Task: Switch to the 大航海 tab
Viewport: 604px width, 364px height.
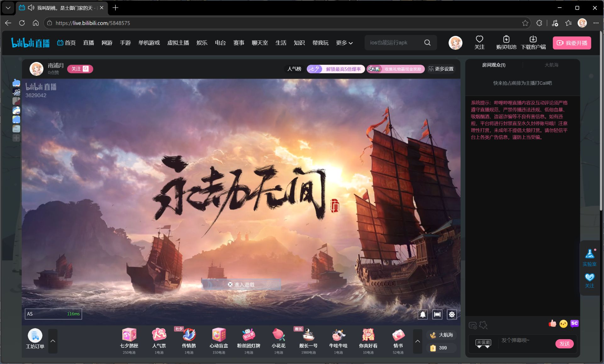Action: point(551,65)
